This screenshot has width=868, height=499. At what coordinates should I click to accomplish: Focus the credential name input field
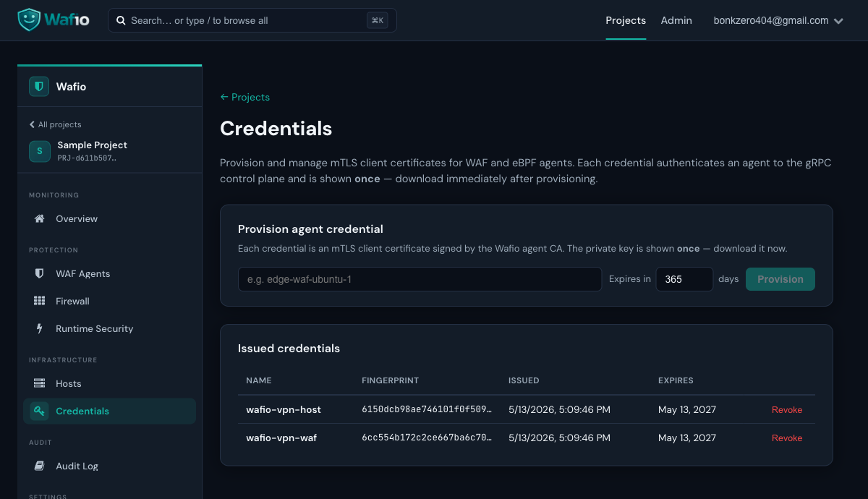coord(420,279)
